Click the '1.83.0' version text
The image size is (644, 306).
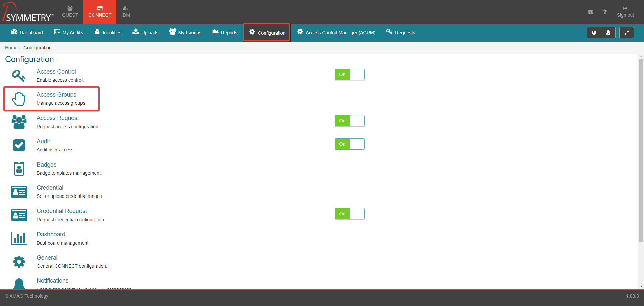[x=632, y=296]
